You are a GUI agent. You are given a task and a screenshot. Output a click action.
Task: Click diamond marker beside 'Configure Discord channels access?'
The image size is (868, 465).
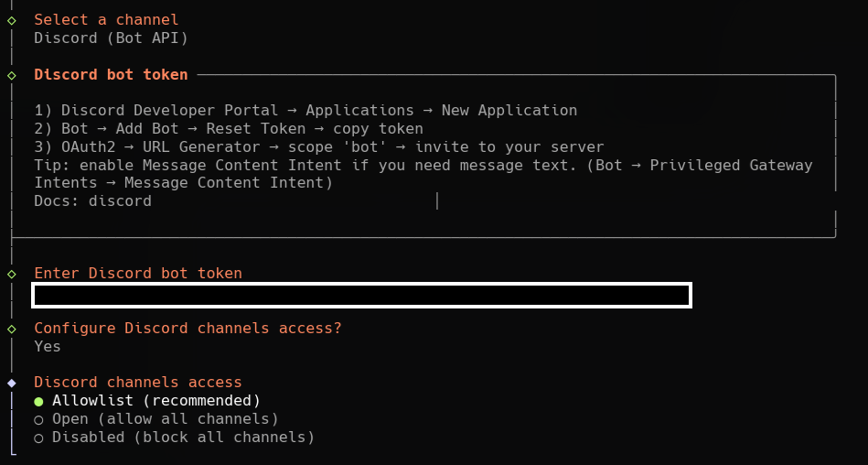12,329
